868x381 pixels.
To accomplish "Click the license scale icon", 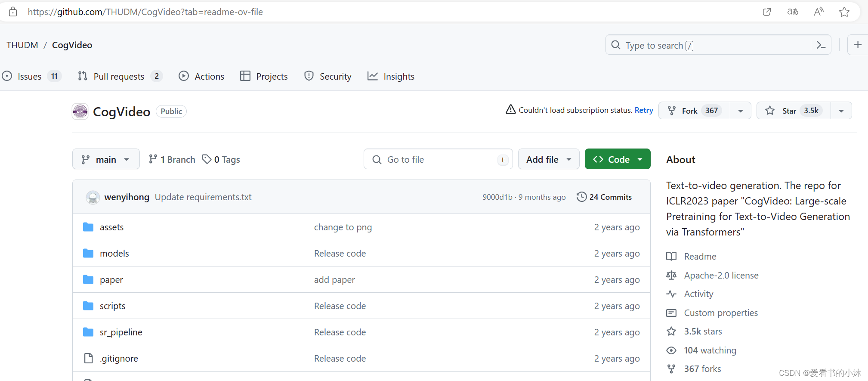I will (x=671, y=275).
